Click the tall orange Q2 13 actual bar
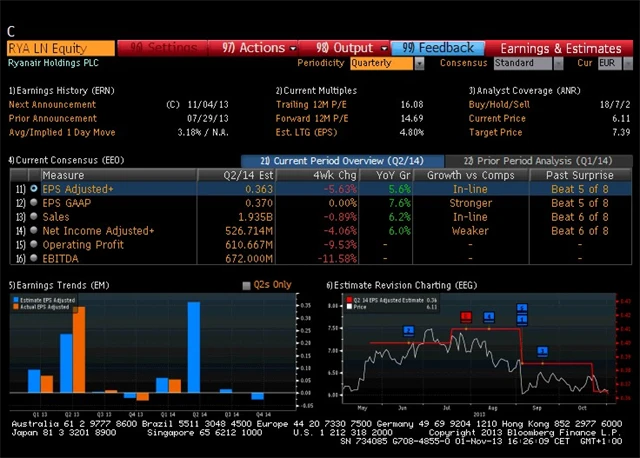Image resolution: width=640 pixels, height=458 pixels. click(x=79, y=350)
